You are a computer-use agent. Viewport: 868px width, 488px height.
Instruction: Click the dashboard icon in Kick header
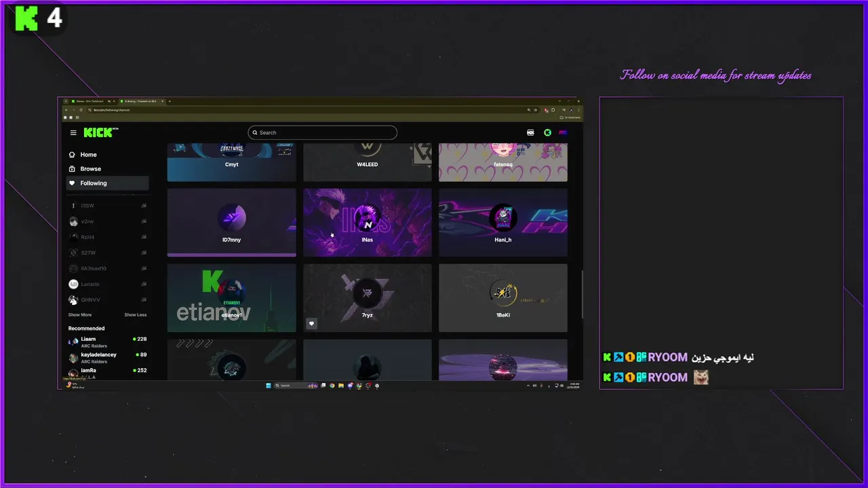(530, 133)
